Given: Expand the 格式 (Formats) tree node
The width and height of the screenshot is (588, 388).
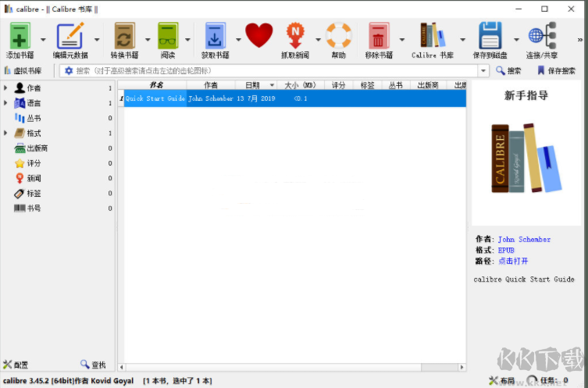Looking at the screenshot, I should [5, 133].
